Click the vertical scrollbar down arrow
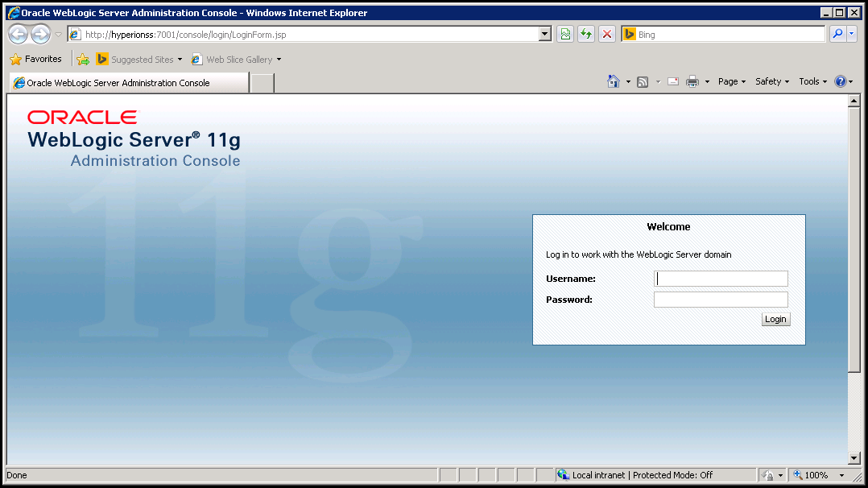868x488 pixels. point(854,458)
